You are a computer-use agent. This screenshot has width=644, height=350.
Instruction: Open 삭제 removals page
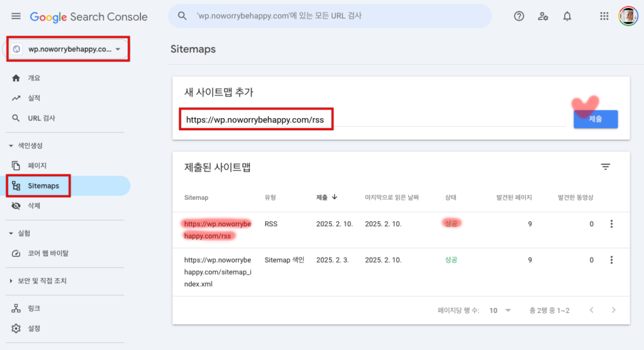click(34, 206)
